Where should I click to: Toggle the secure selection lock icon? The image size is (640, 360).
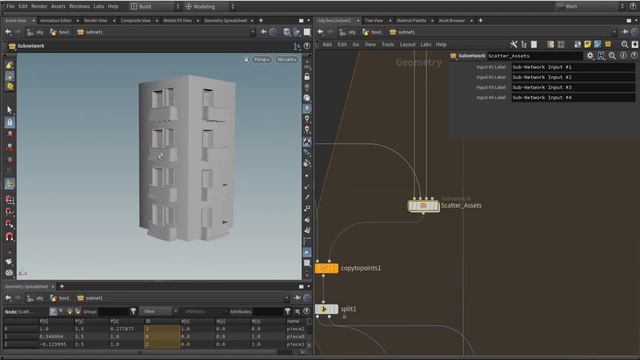coord(10,122)
